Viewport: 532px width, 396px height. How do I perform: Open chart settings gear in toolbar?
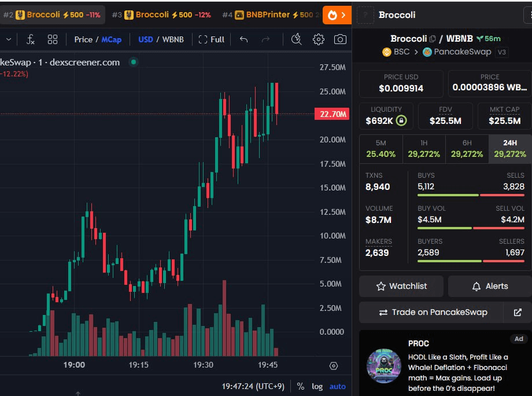point(318,39)
